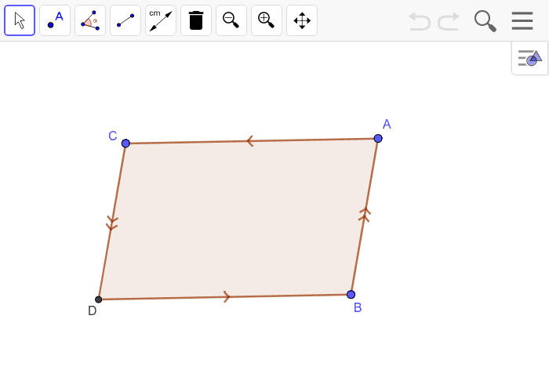Viewport: 549px width, 392px height.
Task: Select the Zoom In tool
Action: (267, 20)
